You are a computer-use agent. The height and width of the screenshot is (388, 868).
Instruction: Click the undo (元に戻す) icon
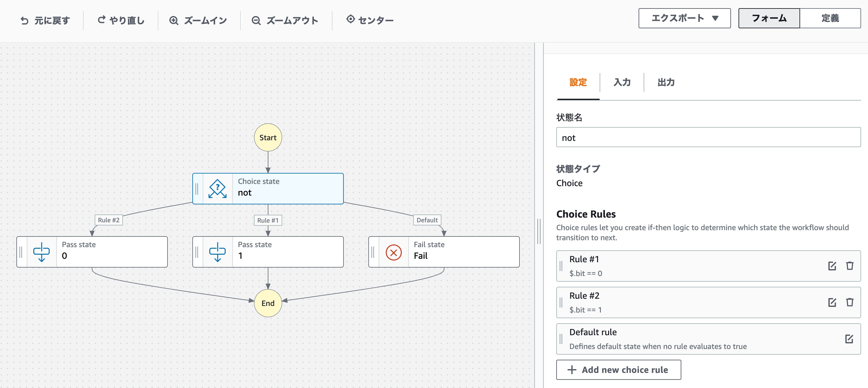point(25,21)
